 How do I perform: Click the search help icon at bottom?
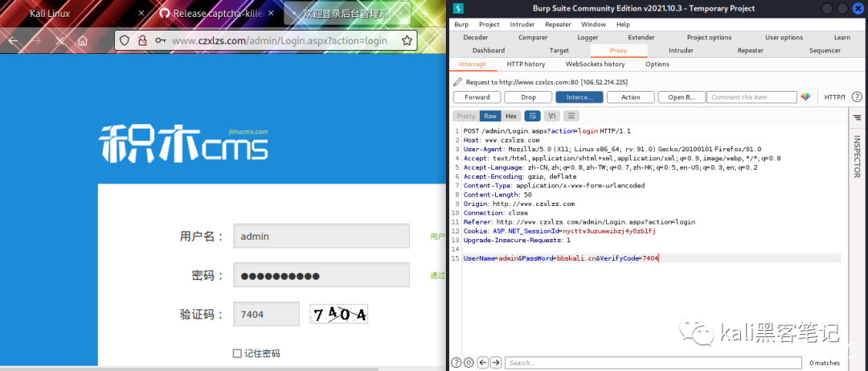[457, 363]
